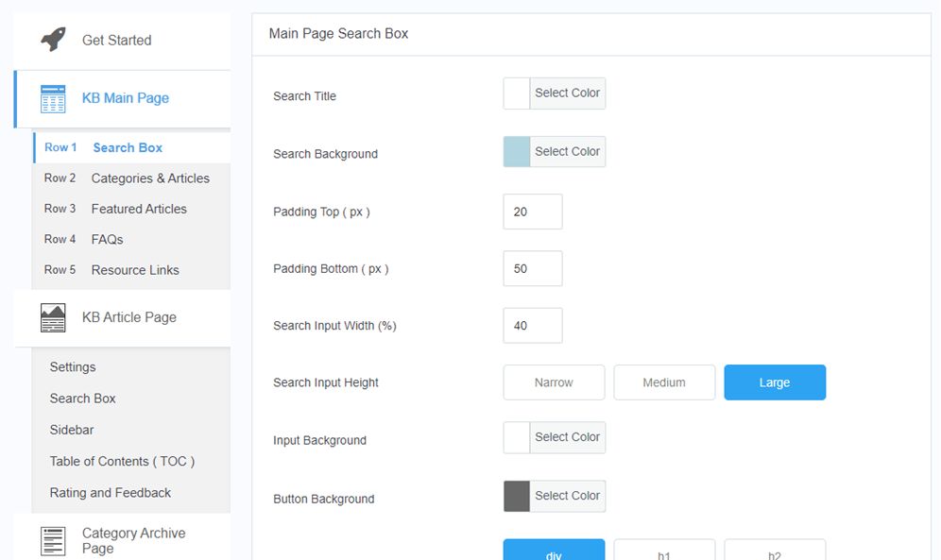This screenshot has width=941, height=560.
Task: Click the Category Archive Page list icon
Action: click(53, 541)
